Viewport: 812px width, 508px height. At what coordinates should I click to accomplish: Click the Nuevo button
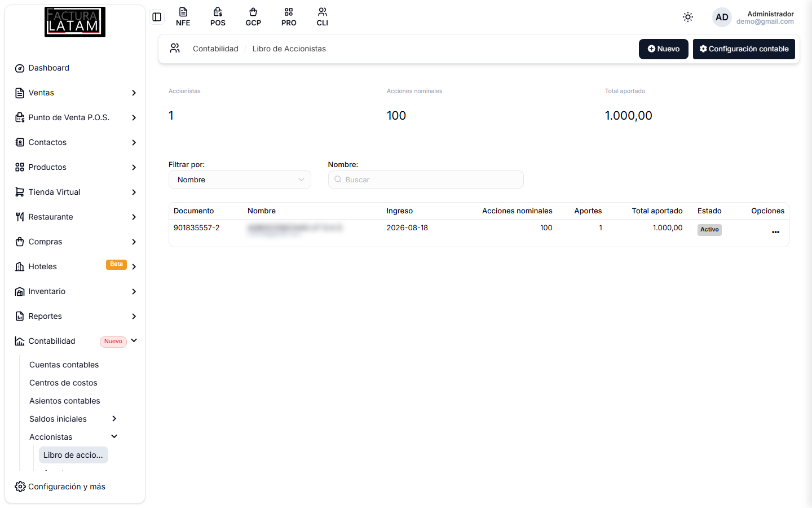tap(664, 49)
